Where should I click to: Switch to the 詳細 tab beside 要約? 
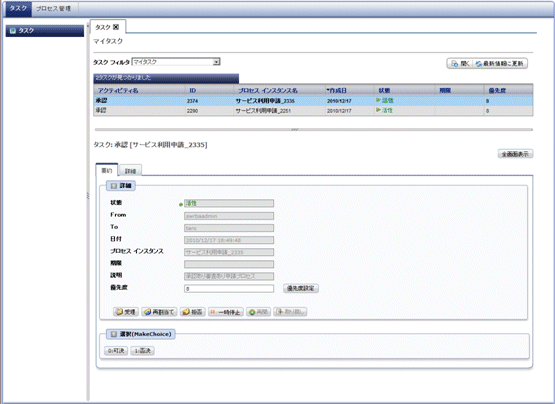point(130,171)
